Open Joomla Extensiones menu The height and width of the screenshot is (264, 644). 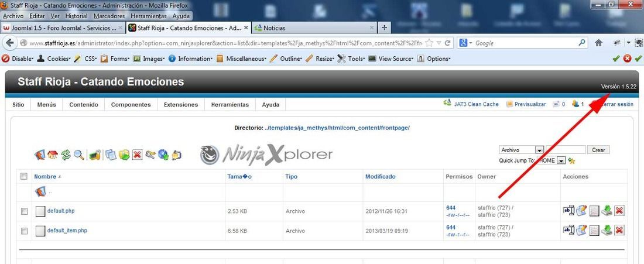pyautogui.click(x=181, y=105)
